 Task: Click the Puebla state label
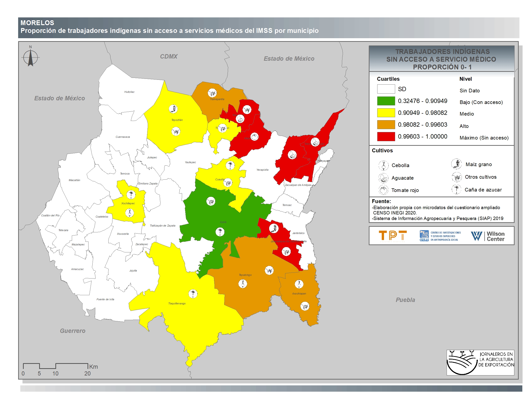(x=405, y=300)
